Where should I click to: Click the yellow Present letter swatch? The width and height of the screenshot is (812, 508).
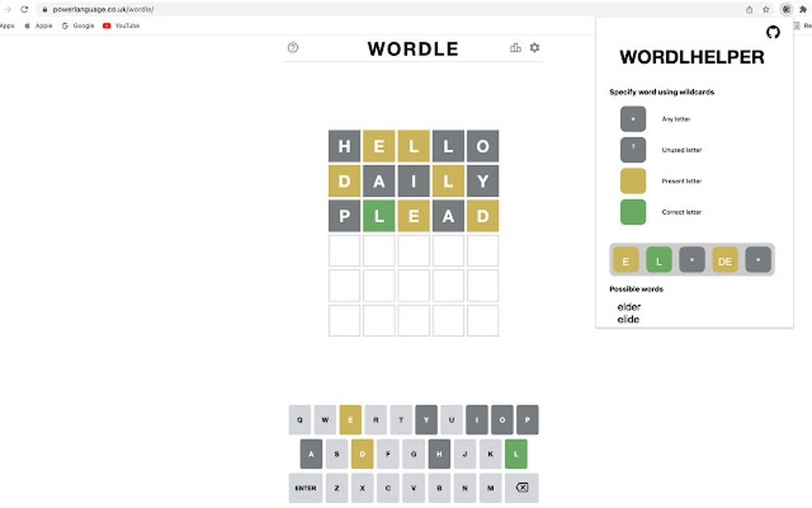tap(632, 181)
